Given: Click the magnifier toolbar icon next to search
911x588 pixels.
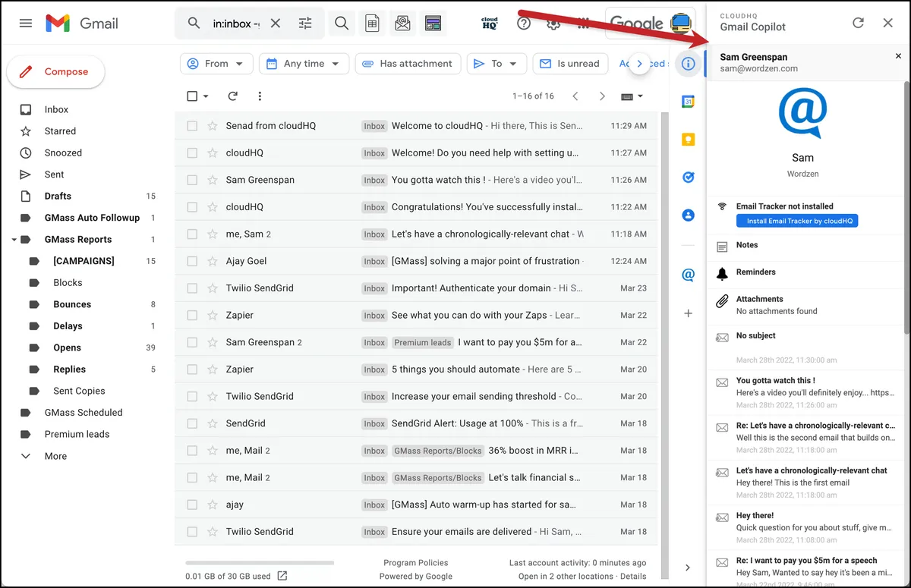Looking at the screenshot, I should click(342, 24).
